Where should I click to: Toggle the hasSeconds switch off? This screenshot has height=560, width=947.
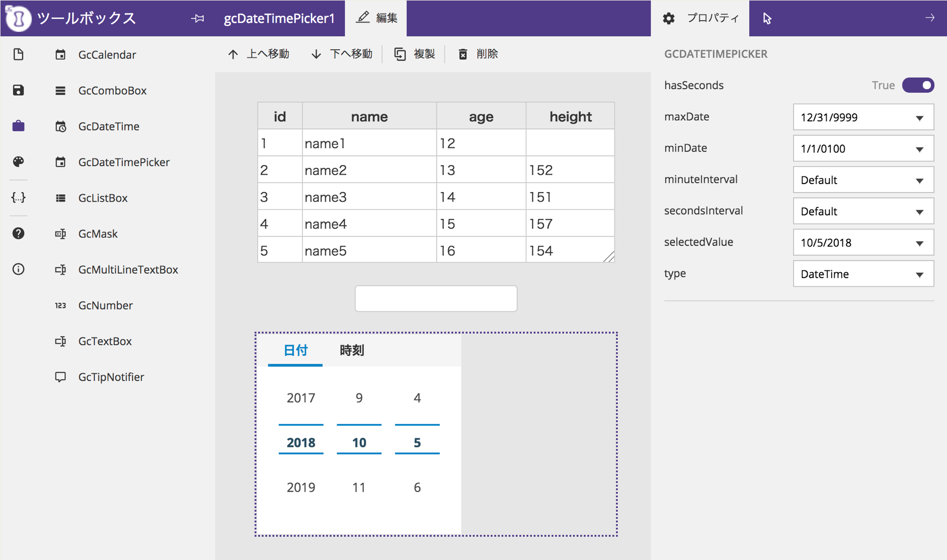(918, 85)
